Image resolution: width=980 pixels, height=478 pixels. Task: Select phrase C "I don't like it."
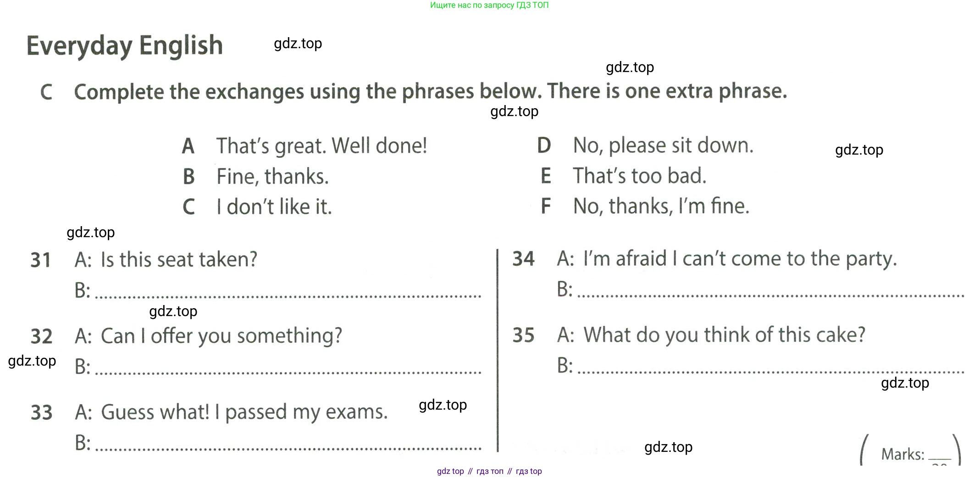[x=274, y=207]
